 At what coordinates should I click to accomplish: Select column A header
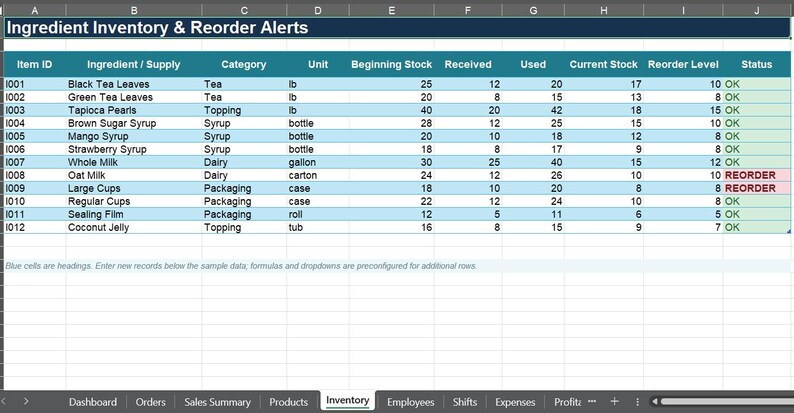tap(34, 11)
